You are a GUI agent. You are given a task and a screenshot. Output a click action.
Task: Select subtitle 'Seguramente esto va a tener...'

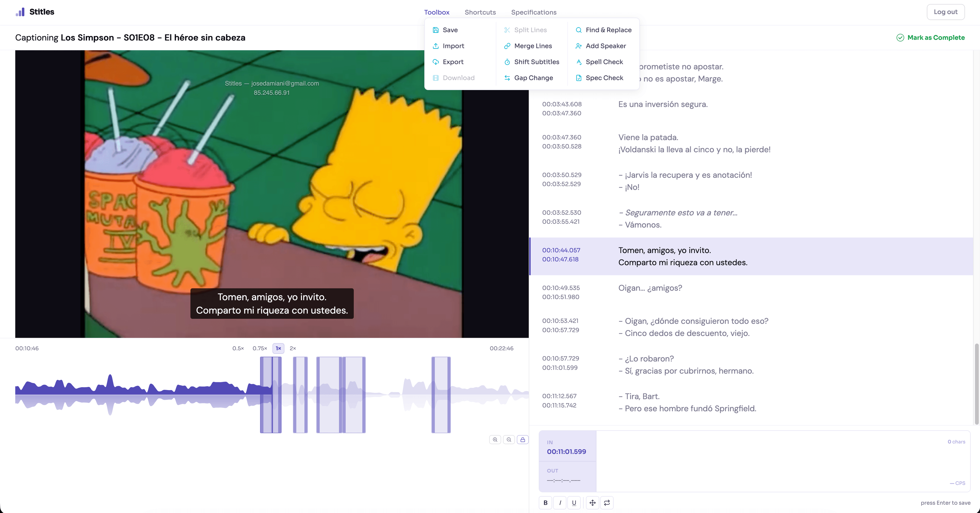[751, 219]
